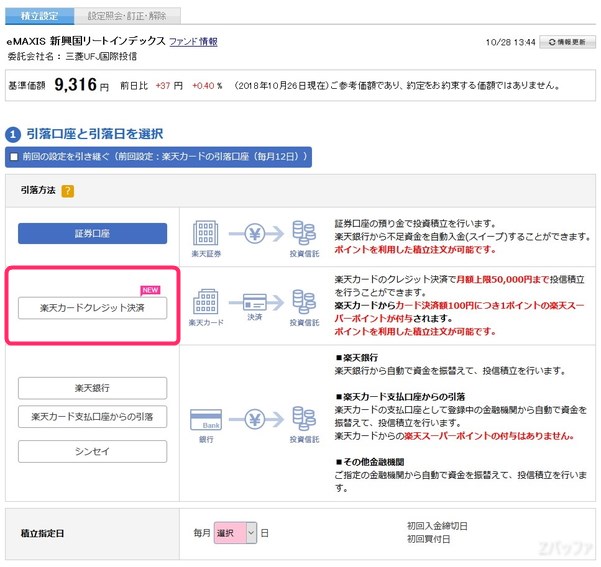
Task: Click the 投資信託 coins icon in 楽天カード row
Action: tap(304, 302)
